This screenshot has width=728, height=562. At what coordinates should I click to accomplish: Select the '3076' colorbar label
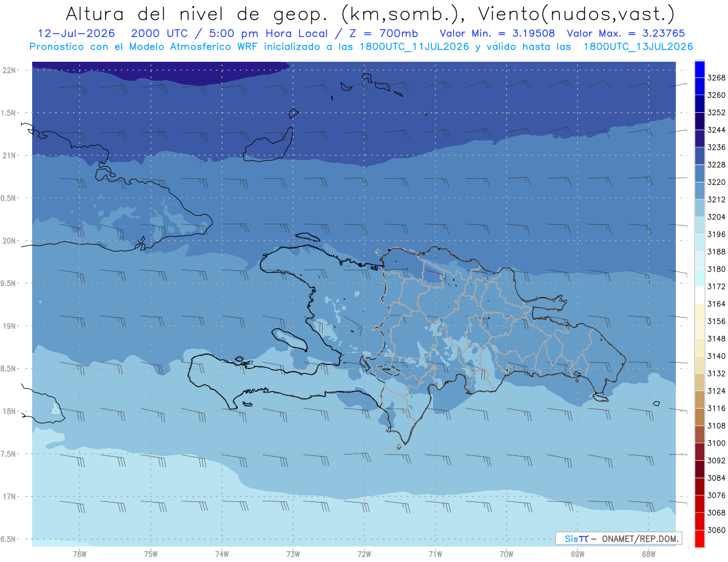[716, 495]
